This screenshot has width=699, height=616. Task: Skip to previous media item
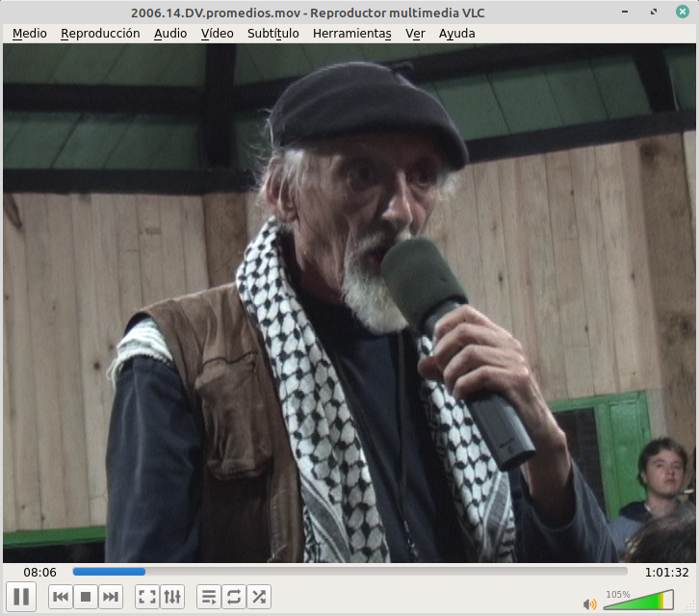[60, 597]
